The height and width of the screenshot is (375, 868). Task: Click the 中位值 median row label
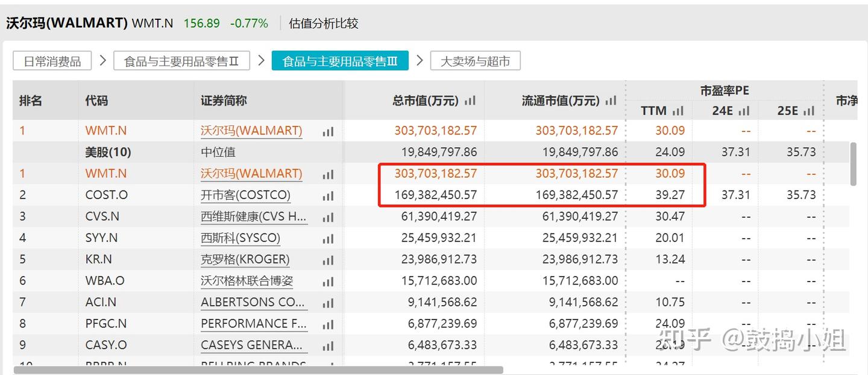[218, 152]
